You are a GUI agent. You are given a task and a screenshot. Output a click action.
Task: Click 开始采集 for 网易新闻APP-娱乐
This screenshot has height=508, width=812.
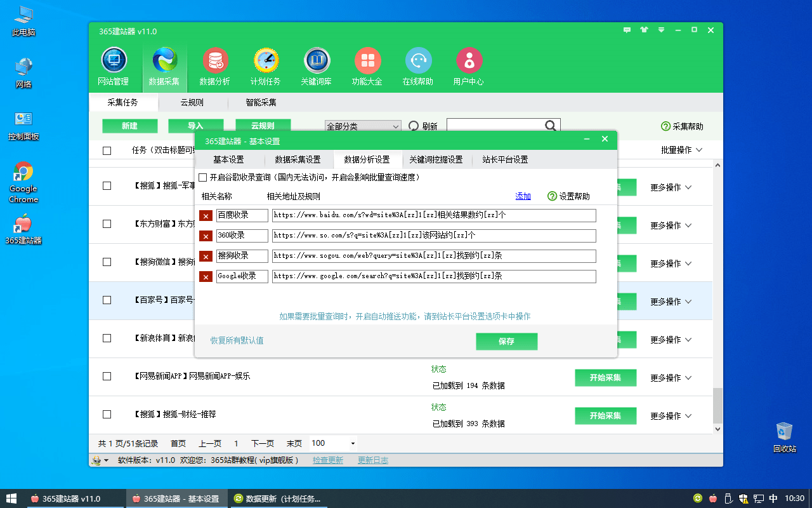click(605, 377)
